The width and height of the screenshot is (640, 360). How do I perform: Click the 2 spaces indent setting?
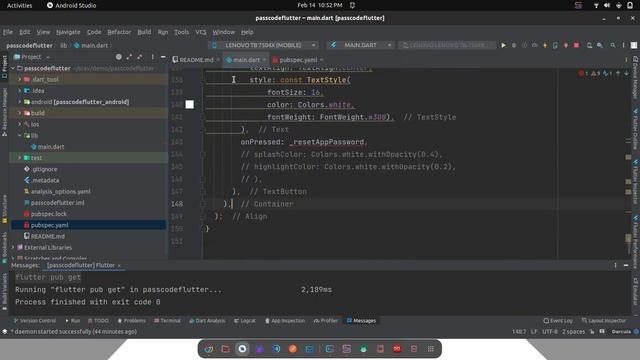pos(573,331)
